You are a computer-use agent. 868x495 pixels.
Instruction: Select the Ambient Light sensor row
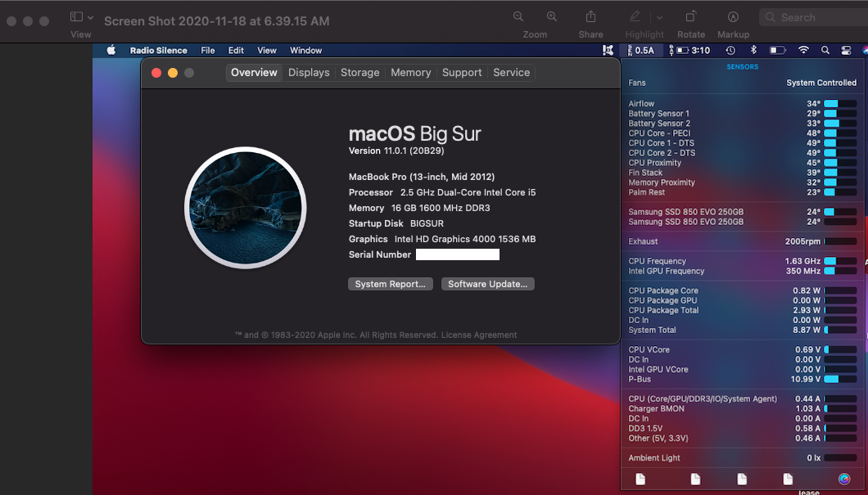pyautogui.click(x=743, y=458)
